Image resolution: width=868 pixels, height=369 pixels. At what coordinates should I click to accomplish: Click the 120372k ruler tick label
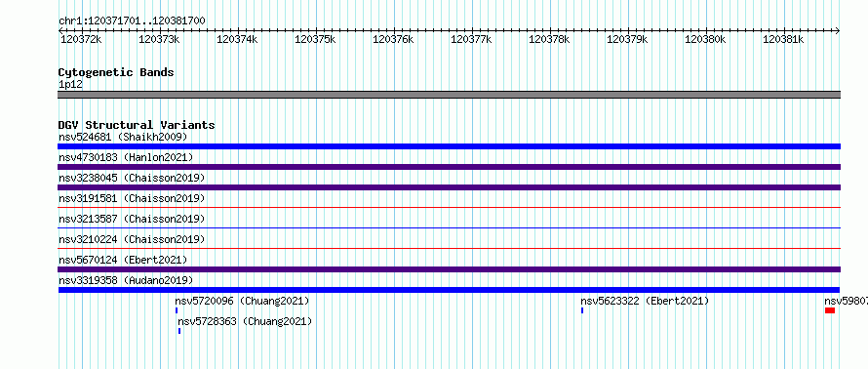coord(80,39)
